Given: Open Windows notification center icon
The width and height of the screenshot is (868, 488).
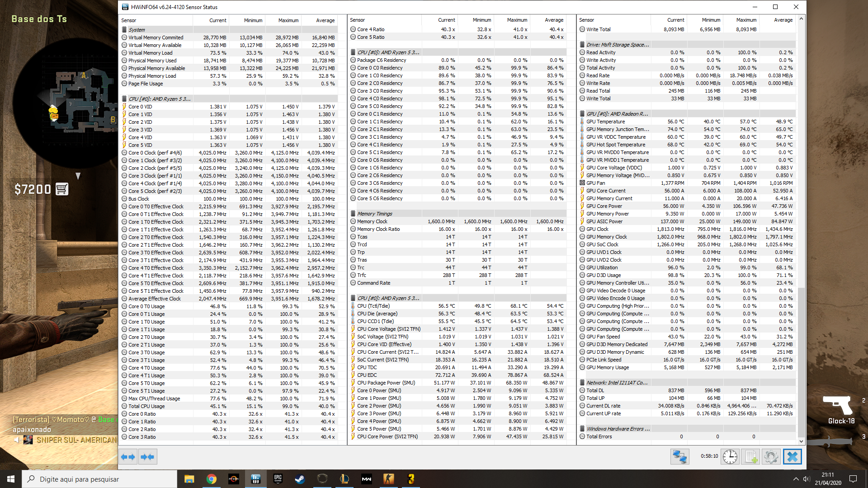Looking at the screenshot, I should click(853, 479).
